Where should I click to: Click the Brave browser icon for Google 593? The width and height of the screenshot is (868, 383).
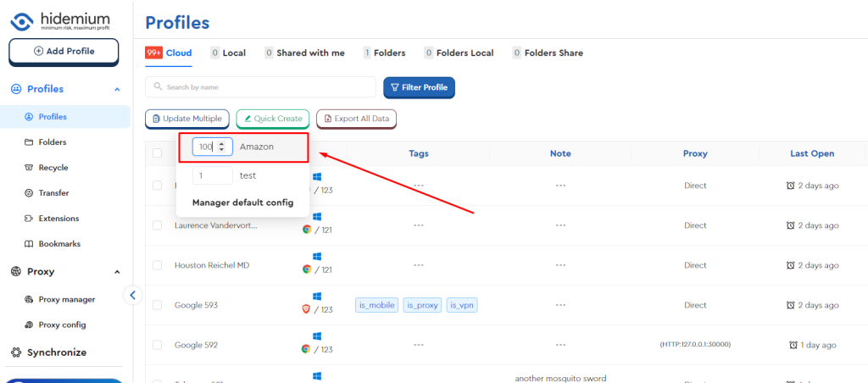pyautogui.click(x=307, y=310)
